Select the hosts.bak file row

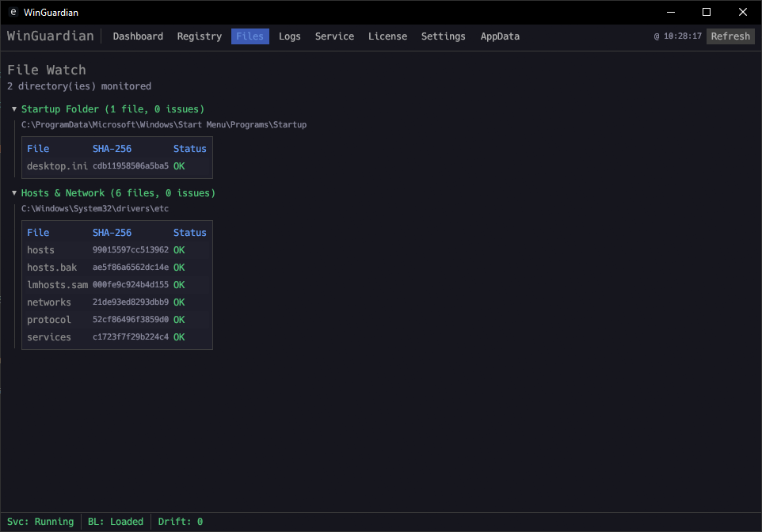coord(51,268)
